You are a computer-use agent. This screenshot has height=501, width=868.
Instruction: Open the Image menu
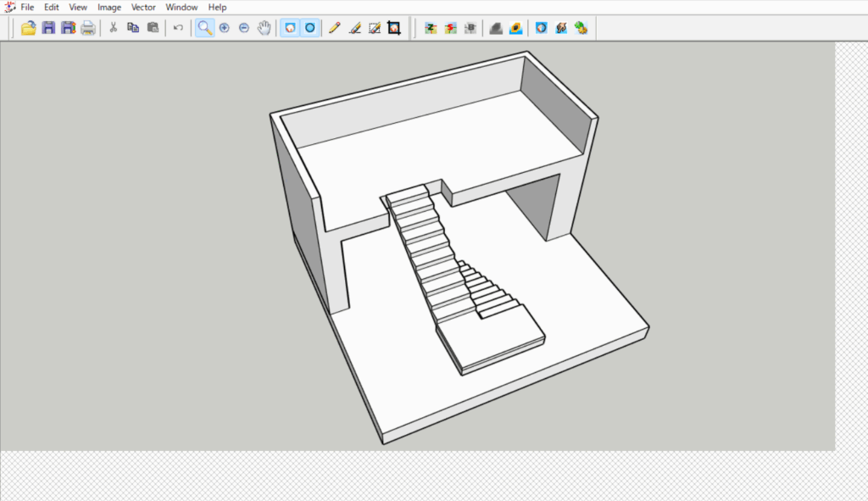[109, 7]
